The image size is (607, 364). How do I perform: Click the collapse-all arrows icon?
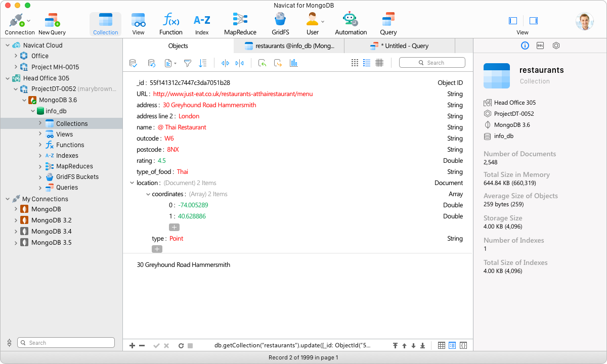pyautogui.click(x=240, y=63)
